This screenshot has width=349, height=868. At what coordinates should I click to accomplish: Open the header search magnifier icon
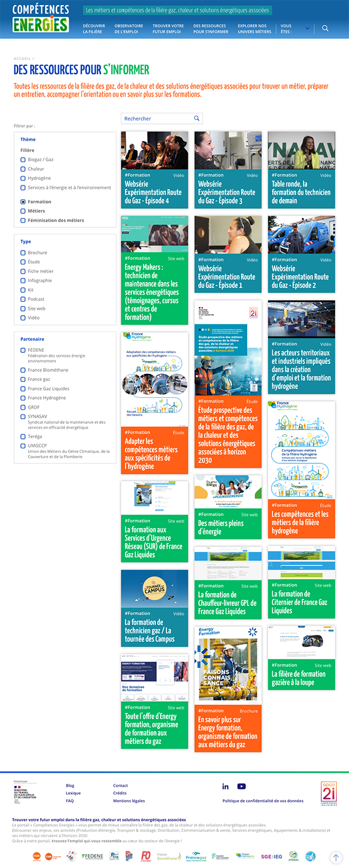pyautogui.click(x=325, y=28)
